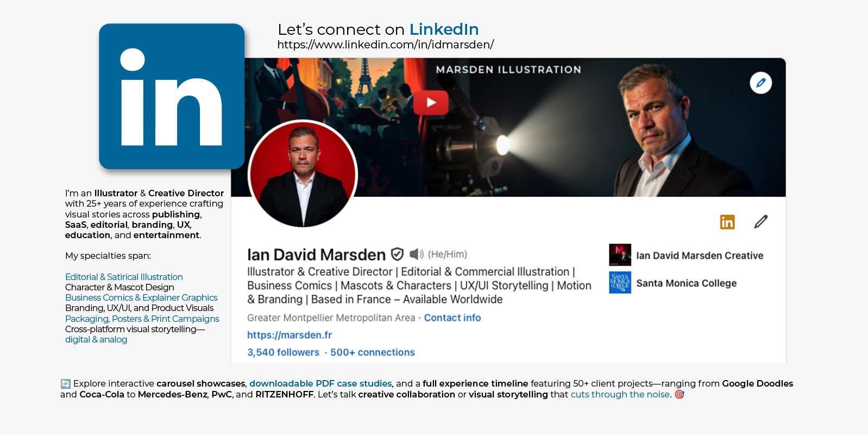Click Business Comics & Explainer Graphics link
The image size is (868, 435).
pos(141,297)
